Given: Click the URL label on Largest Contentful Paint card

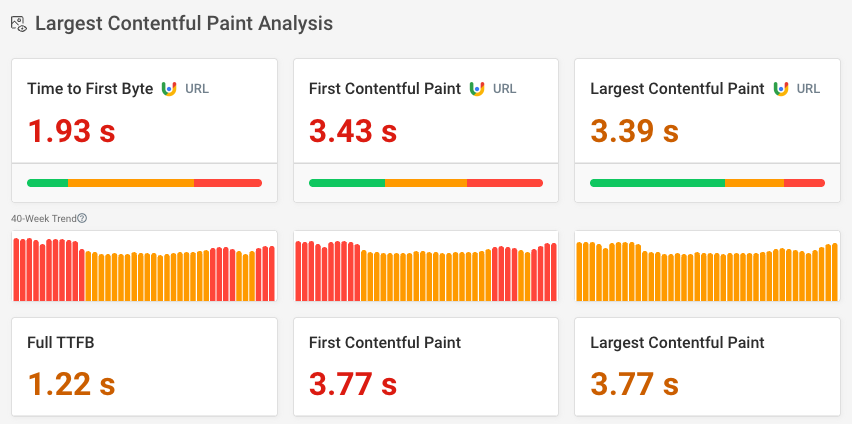Looking at the screenshot, I should click(x=808, y=89).
